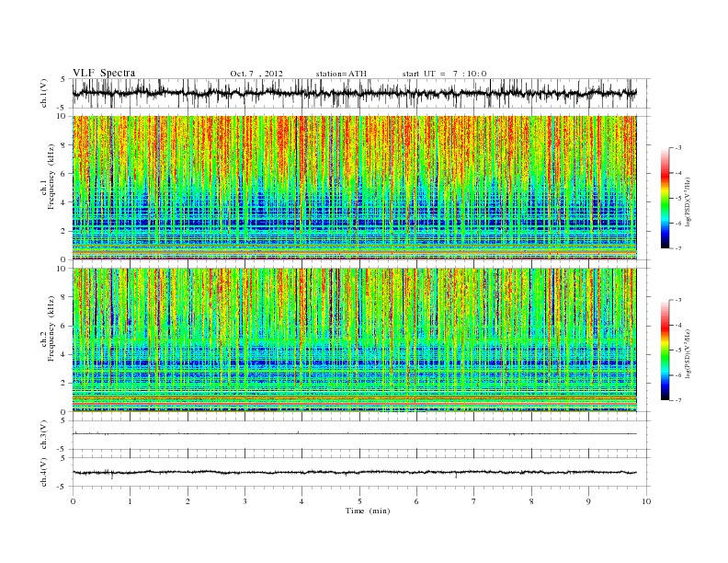The width and height of the screenshot is (728, 563).
Task: Click the time axis tick label '5'
Action: coord(359,501)
